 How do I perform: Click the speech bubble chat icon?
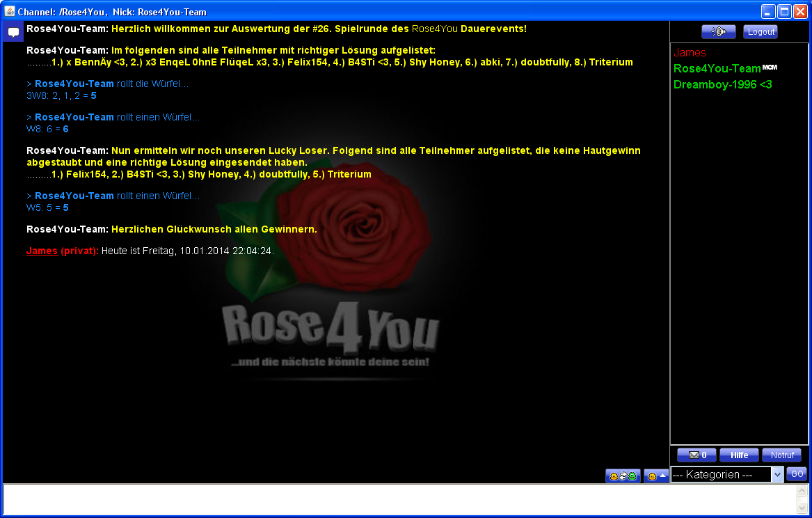point(13,32)
